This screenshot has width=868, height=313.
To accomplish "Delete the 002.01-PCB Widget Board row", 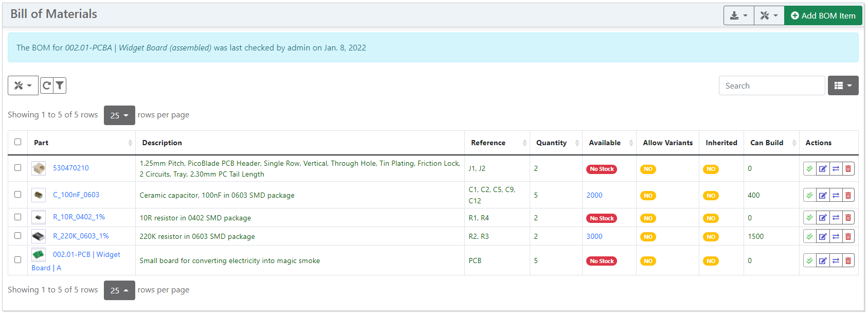I will [848, 261].
